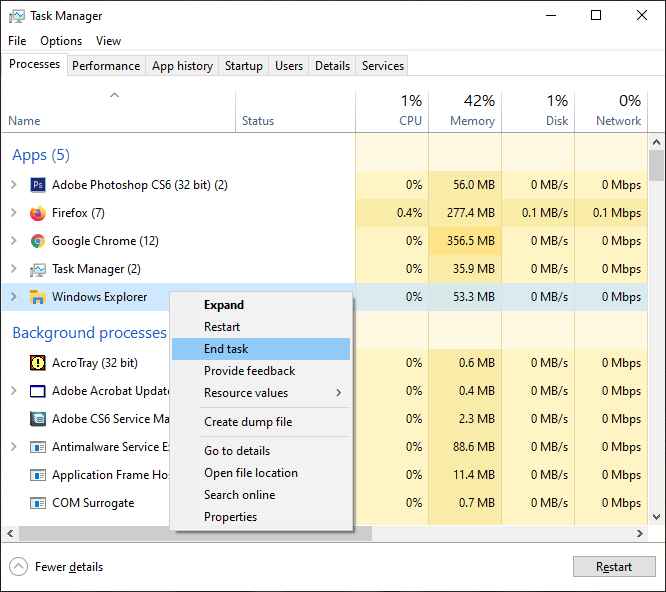Click the Task Manager process row icon
The width and height of the screenshot is (666, 592).
(38, 269)
